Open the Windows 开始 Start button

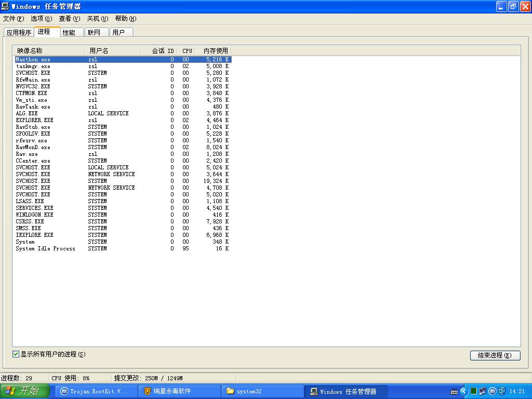tap(25, 391)
